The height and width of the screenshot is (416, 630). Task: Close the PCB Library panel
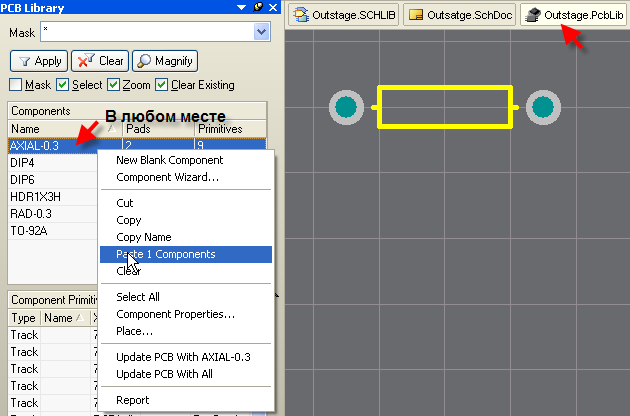click(272, 7)
